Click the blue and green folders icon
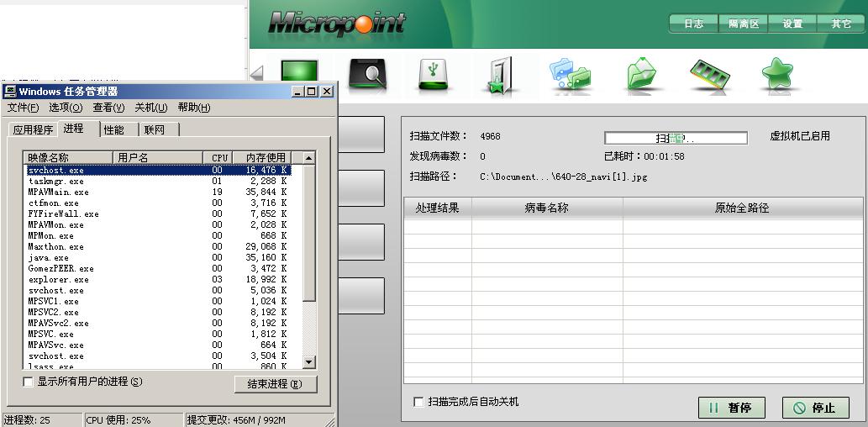Screen dimensions: 868x427 pos(571,75)
